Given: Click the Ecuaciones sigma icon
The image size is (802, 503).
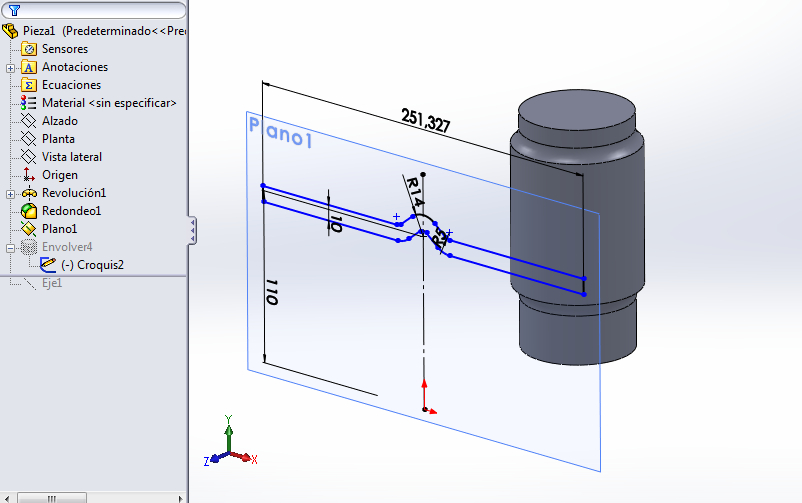Looking at the screenshot, I should tap(29, 85).
